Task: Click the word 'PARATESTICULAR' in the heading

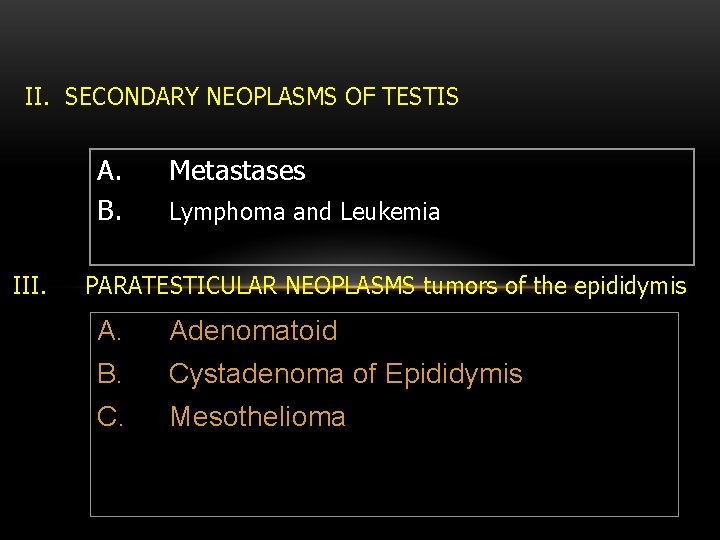Action: pos(183,287)
